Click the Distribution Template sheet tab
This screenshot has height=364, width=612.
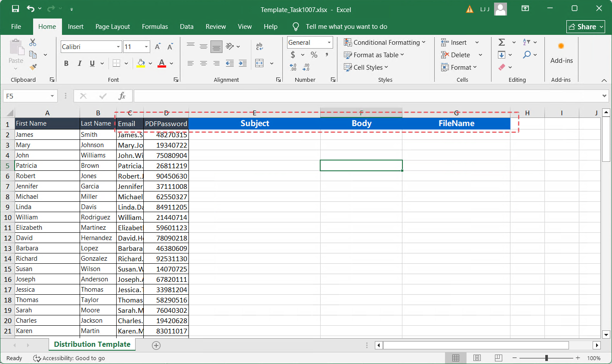pyautogui.click(x=91, y=345)
